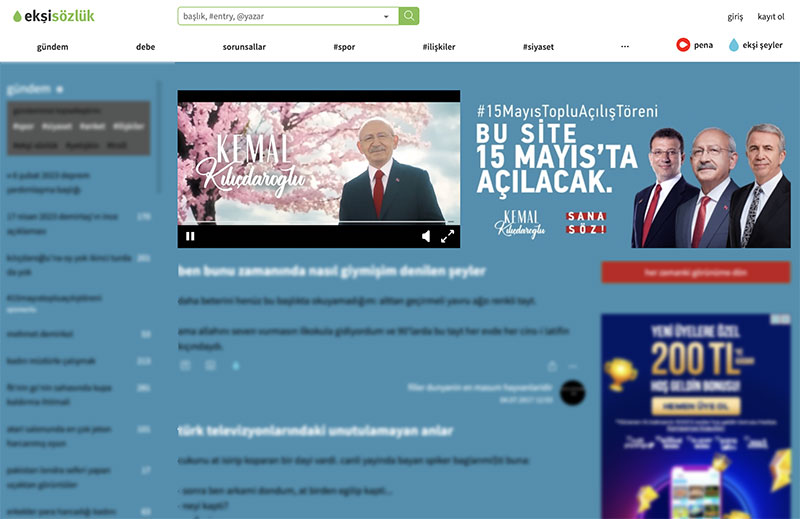800x519 pixels.
Task: Open ekşi şeyler via the droplet icon
Action: 734,45
